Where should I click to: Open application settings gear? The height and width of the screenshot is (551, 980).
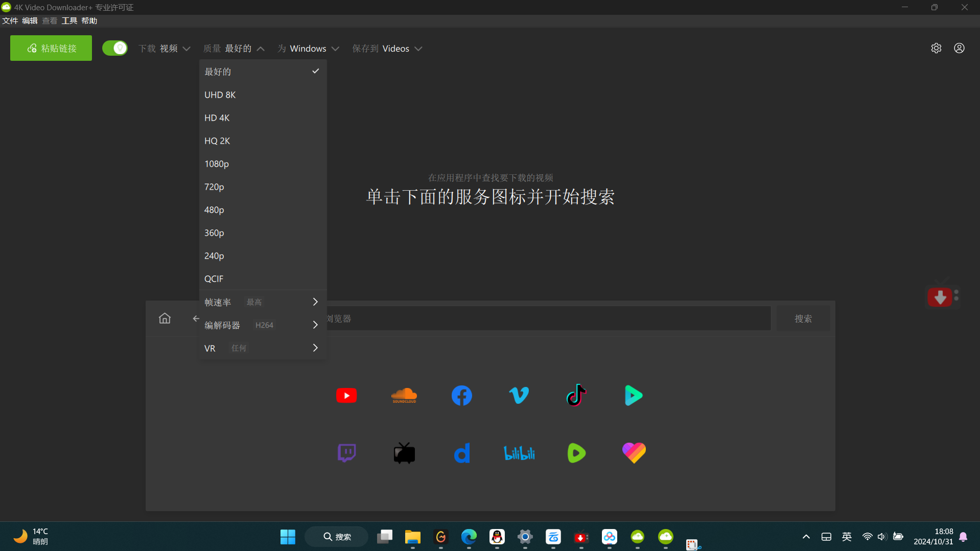tap(936, 48)
